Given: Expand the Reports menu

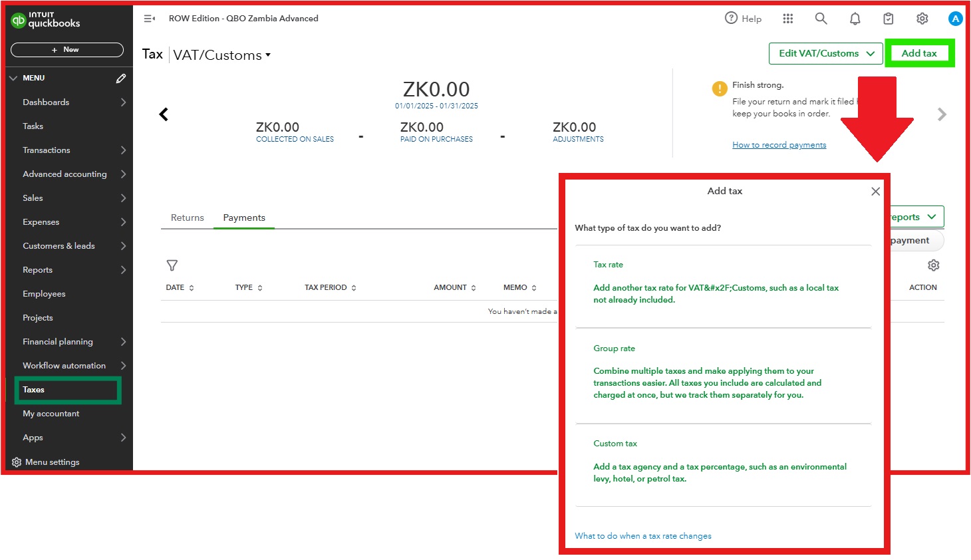Looking at the screenshot, I should click(x=124, y=270).
